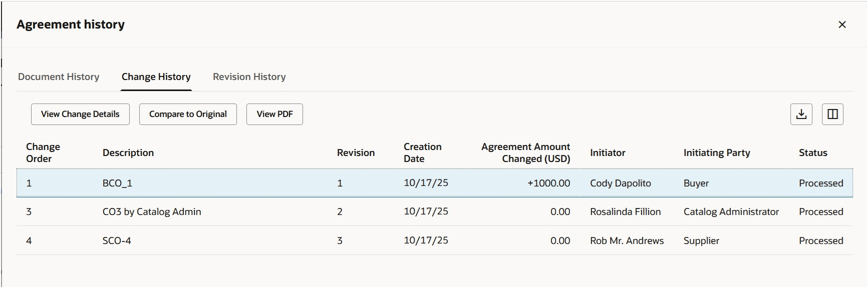The width and height of the screenshot is (868, 288).
Task: Close the Agreement history dialog
Action: 842,24
